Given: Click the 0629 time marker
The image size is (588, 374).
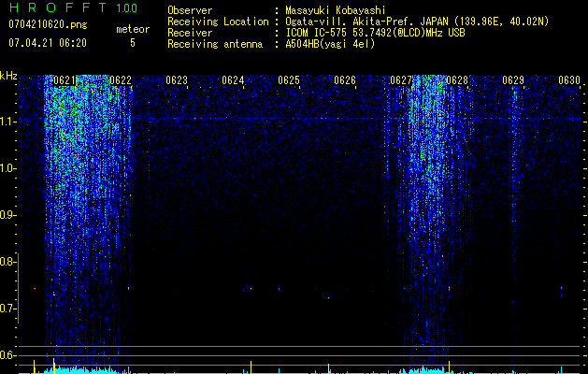Looking at the screenshot, I should tap(513, 80).
